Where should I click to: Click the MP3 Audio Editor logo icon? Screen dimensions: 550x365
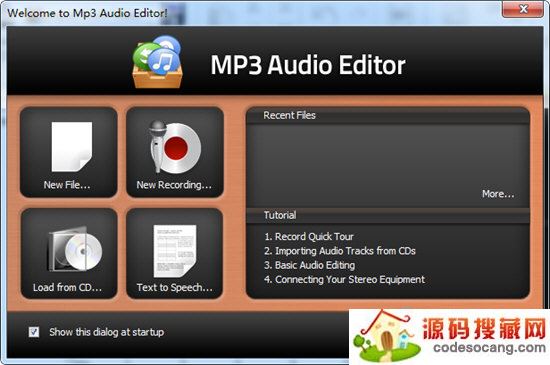coord(157,61)
